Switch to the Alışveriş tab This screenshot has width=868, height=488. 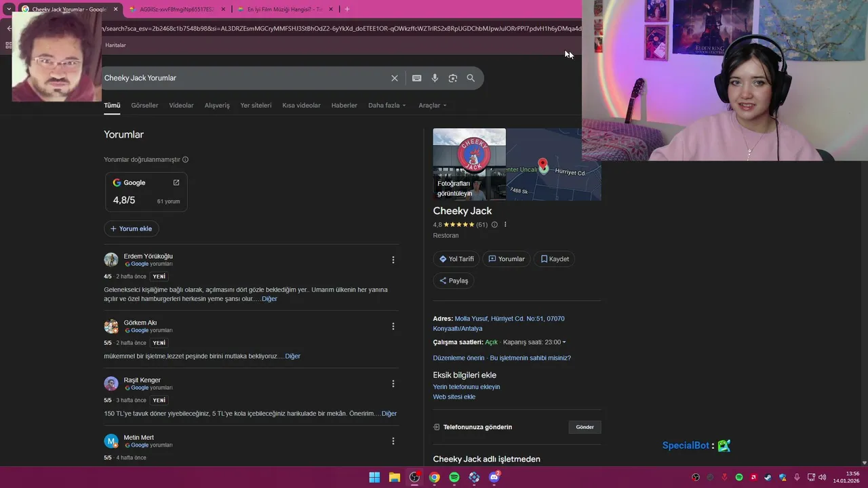[x=217, y=105]
